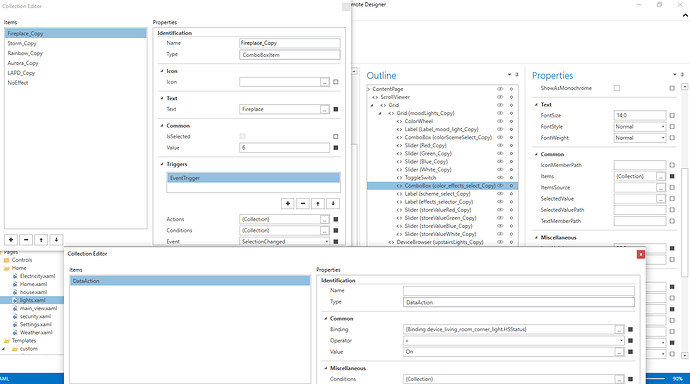Add a new trigger with plus button
This screenshot has width=690, height=384.
click(x=287, y=203)
